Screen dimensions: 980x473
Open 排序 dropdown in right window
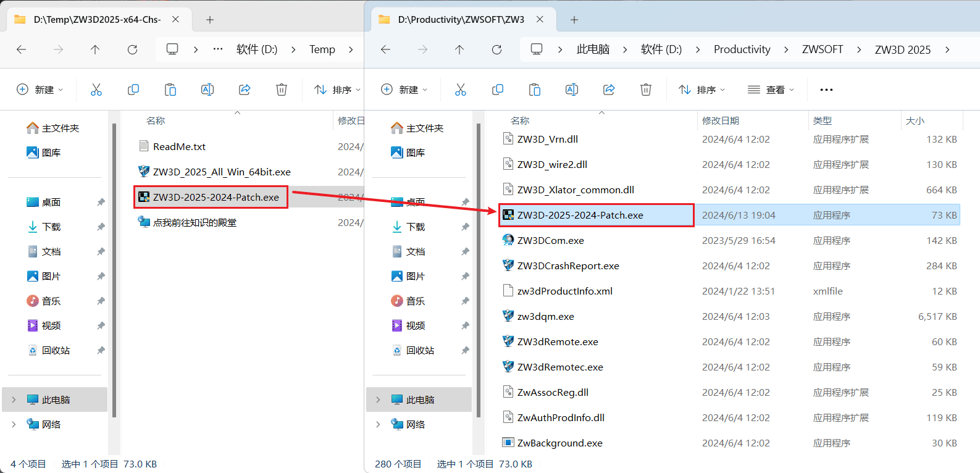(x=702, y=90)
